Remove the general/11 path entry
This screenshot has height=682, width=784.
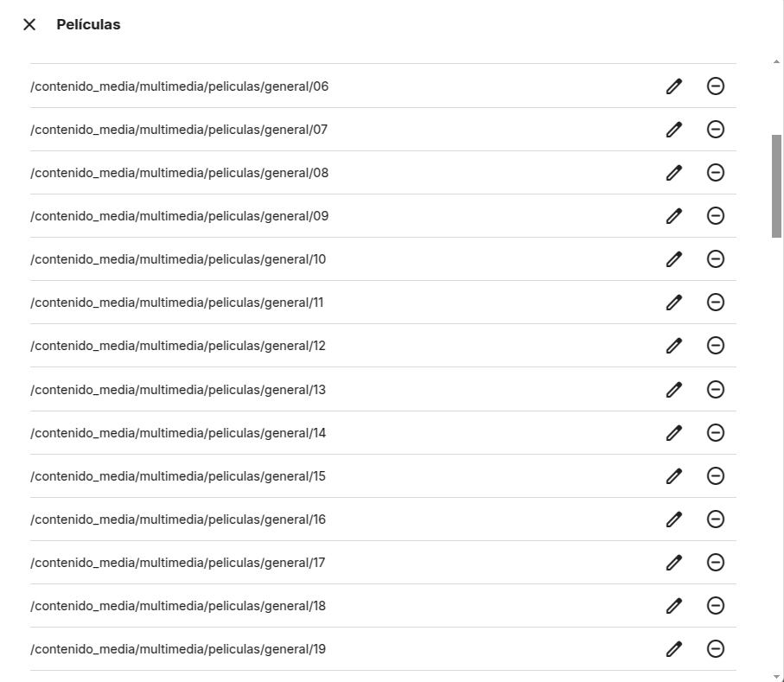[x=716, y=303]
